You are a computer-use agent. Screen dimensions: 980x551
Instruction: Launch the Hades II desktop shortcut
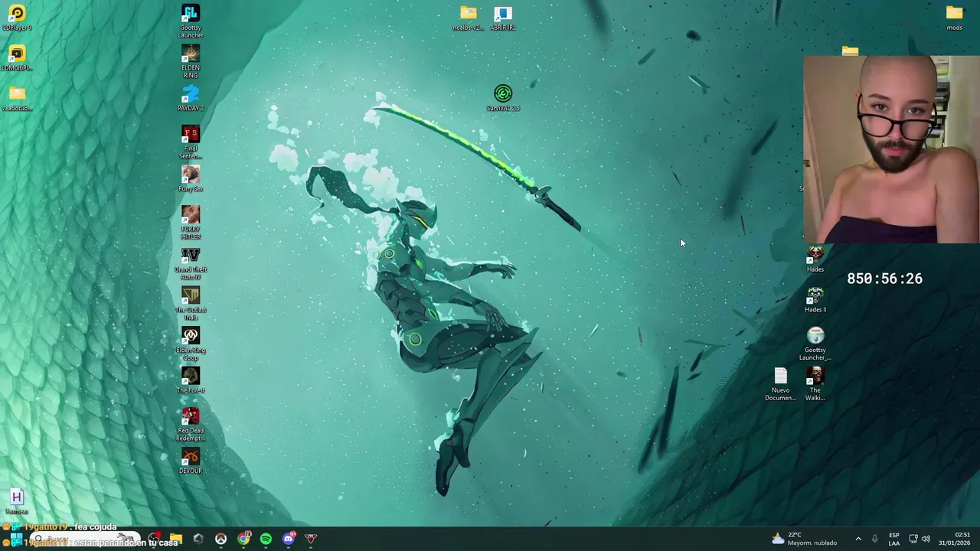point(815,300)
